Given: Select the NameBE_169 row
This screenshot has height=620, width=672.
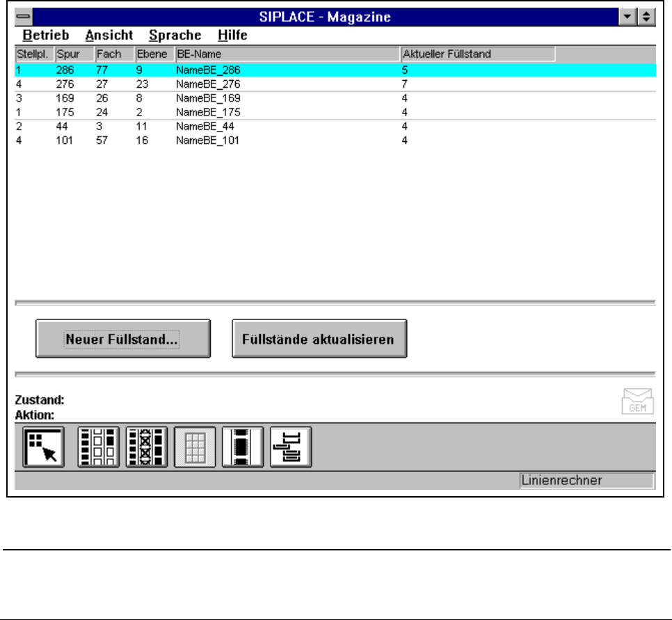Looking at the screenshot, I should click(x=209, y=98).
